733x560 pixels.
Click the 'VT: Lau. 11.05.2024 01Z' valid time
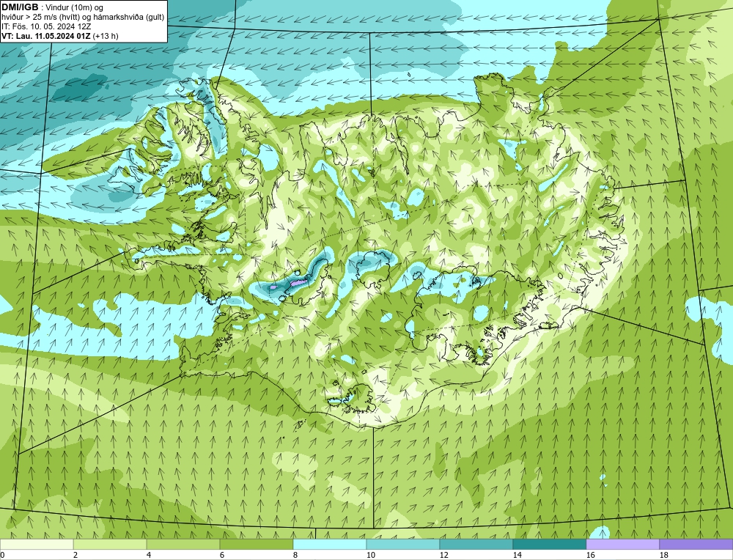(x=45, y=36)
